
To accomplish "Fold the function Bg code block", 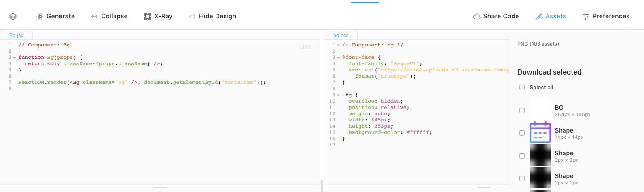I will [15, 58].
